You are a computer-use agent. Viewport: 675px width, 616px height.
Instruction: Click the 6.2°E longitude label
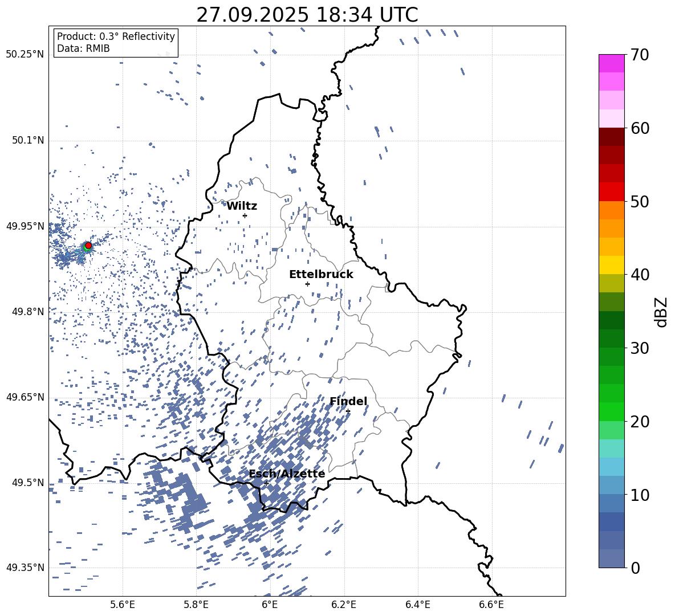(x=344, y=605)
